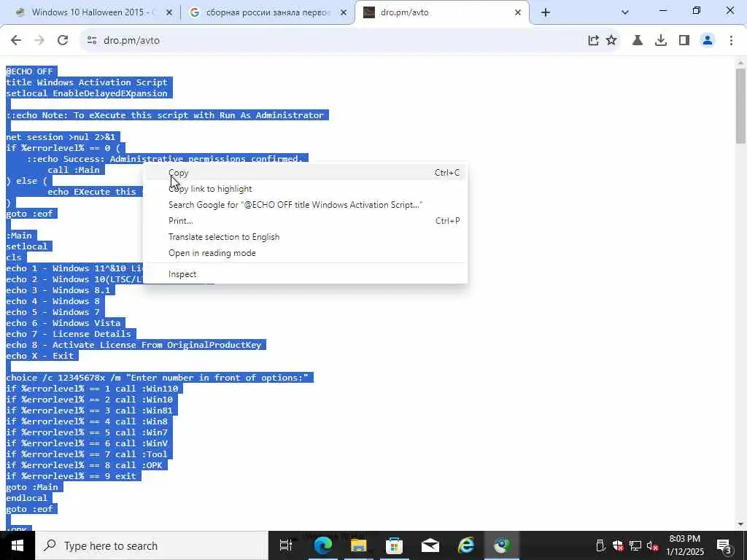Click the line 'echo X - Exit'
Viewport: 747px width, 560px height.
[40, 356]
